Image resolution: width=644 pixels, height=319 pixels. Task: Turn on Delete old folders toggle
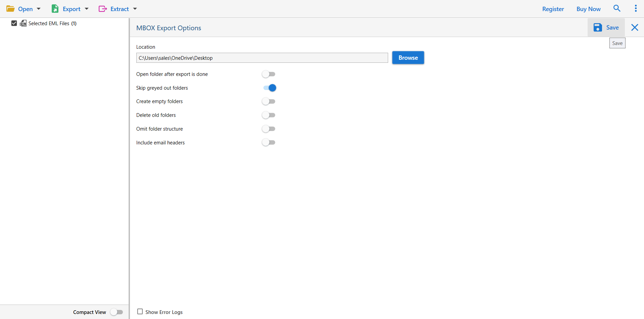tap(269, 115)
